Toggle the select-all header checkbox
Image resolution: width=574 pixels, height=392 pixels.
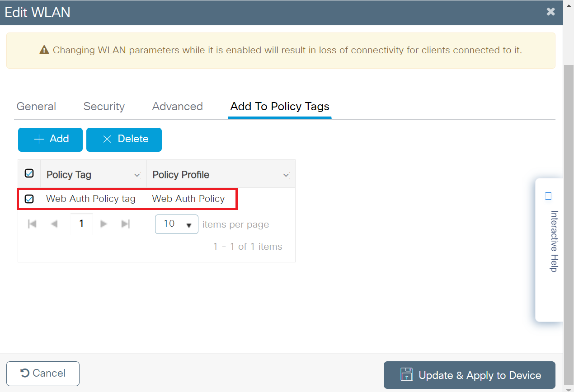tap(29, 173)
